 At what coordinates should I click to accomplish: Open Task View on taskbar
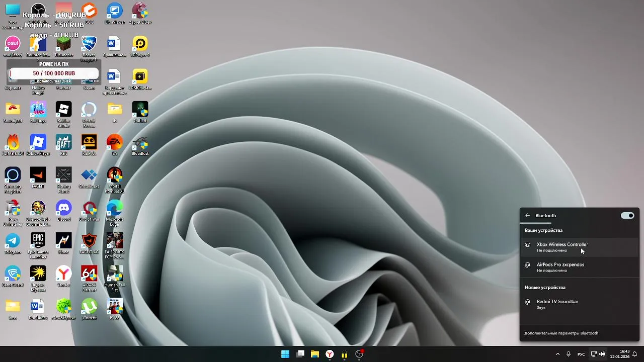[x=300, y=354]
